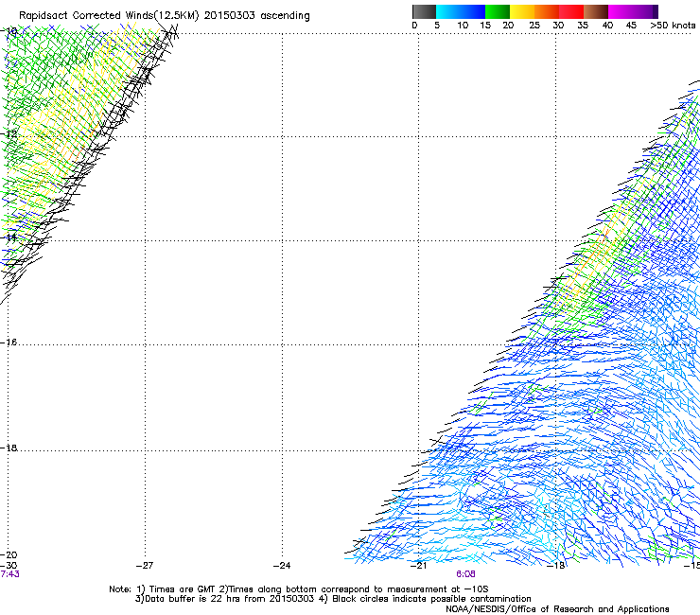Click the 'NOAA/NESDIS/Office of Research and Applications' credit
This screenshot has width=700, height=615.
[557, 609]
